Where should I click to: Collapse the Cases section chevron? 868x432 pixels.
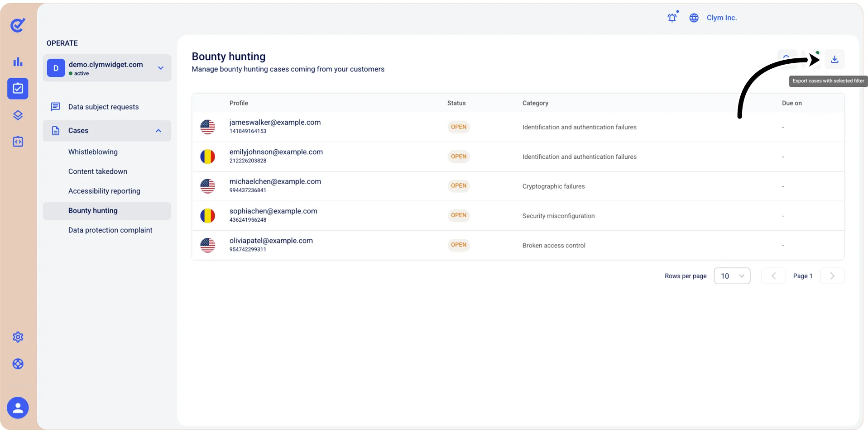pos(158,131)
